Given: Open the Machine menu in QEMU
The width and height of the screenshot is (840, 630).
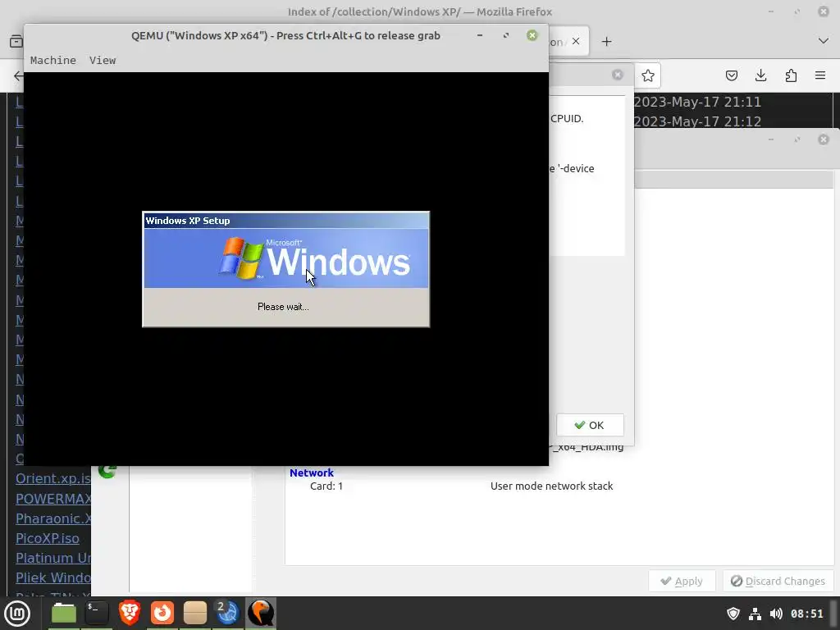Looking at the screenshot, I should coord(53,61).
